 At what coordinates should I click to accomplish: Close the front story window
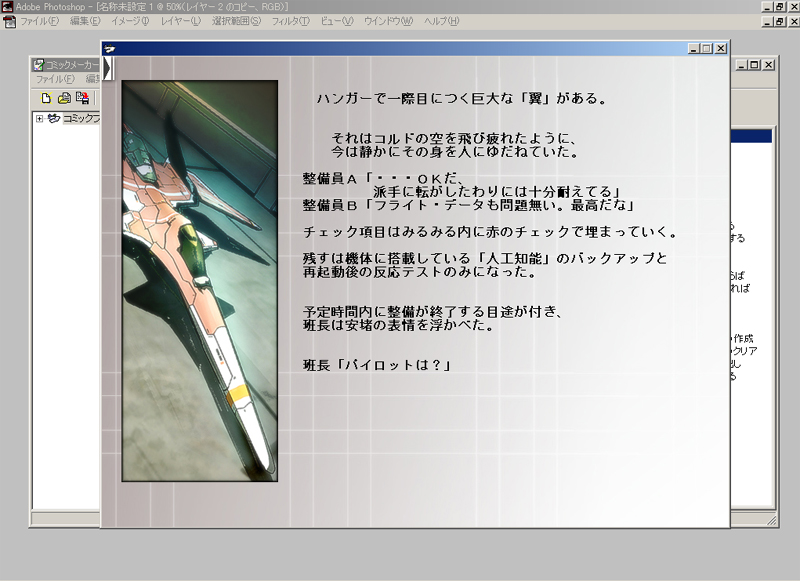720,48
